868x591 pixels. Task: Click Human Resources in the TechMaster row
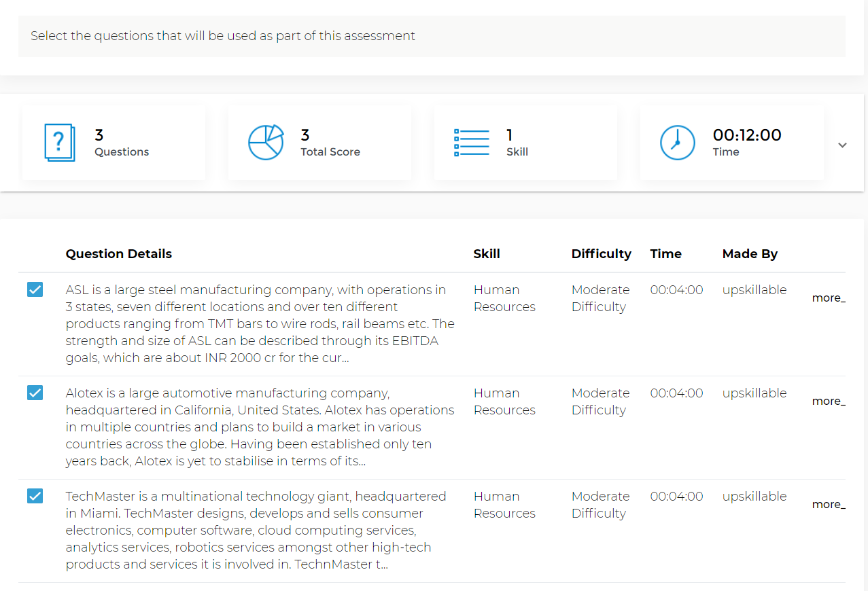pos(504,505)
